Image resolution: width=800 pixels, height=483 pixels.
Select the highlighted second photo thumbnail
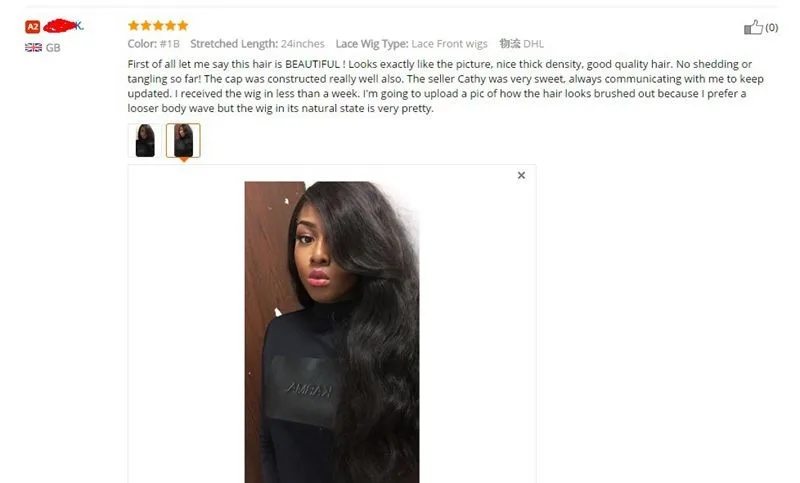point(183,140)
